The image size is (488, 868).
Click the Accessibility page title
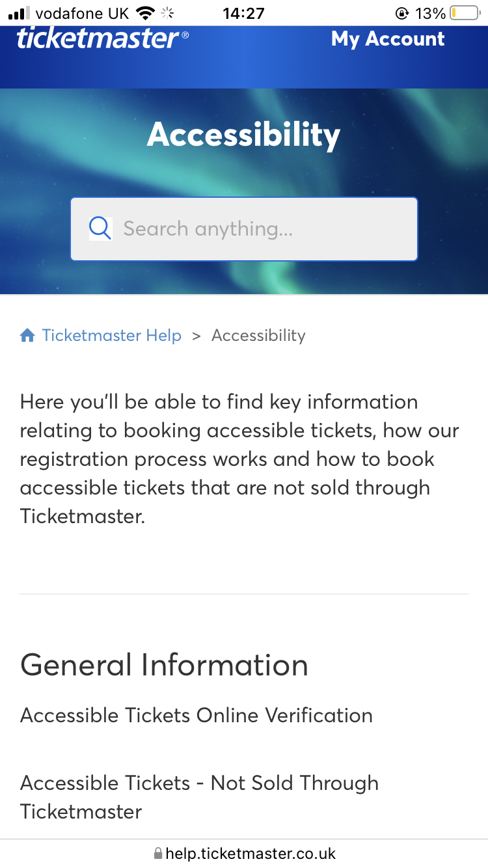[x=244, y=135]
